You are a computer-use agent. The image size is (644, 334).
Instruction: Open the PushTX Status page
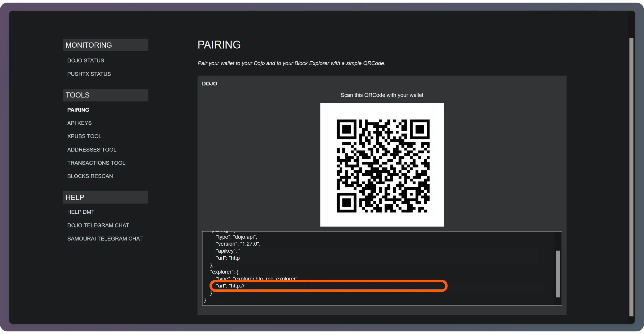(x=89, y=74)
